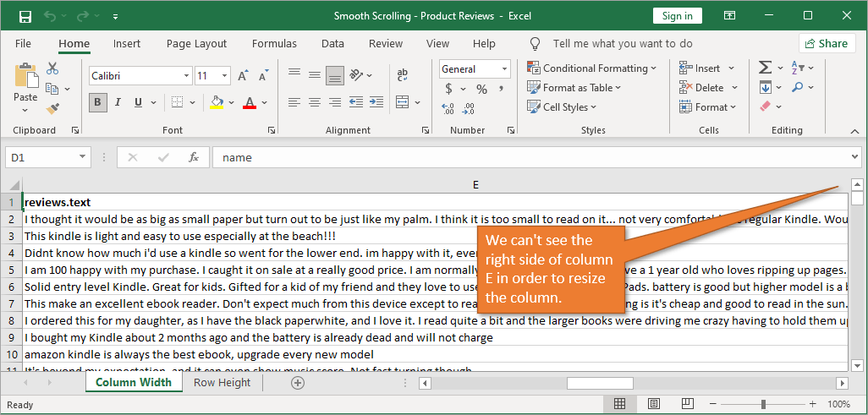This screenshot has height=415, width=868.
Task: Open the Calibri font name dropdown
Action: pyautogui.click(x=184, y=76)
